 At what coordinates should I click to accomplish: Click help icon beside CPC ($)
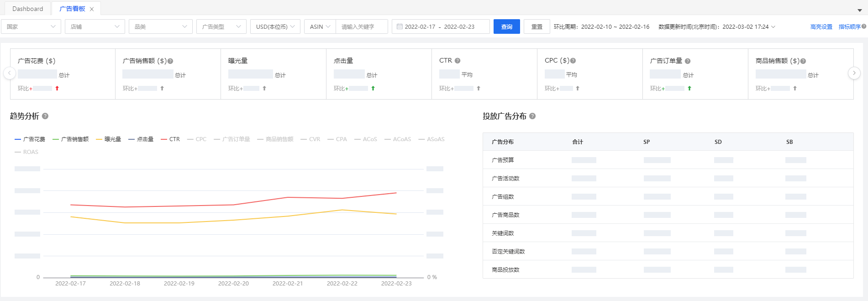pos(573,61)
